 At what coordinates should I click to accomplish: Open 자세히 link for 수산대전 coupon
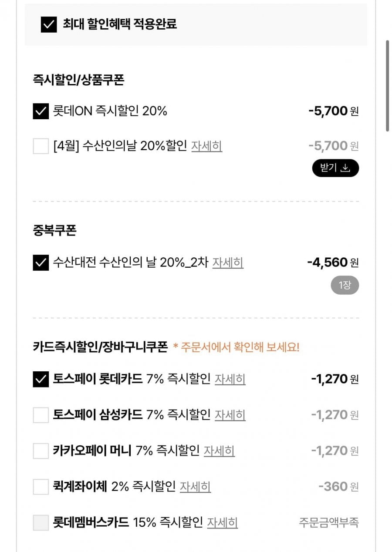(x=228, y=263)
